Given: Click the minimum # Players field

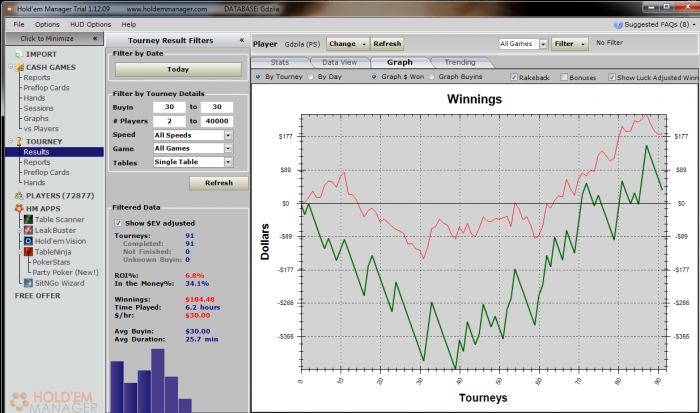Looking at the screenshot, I should (169, 121).
